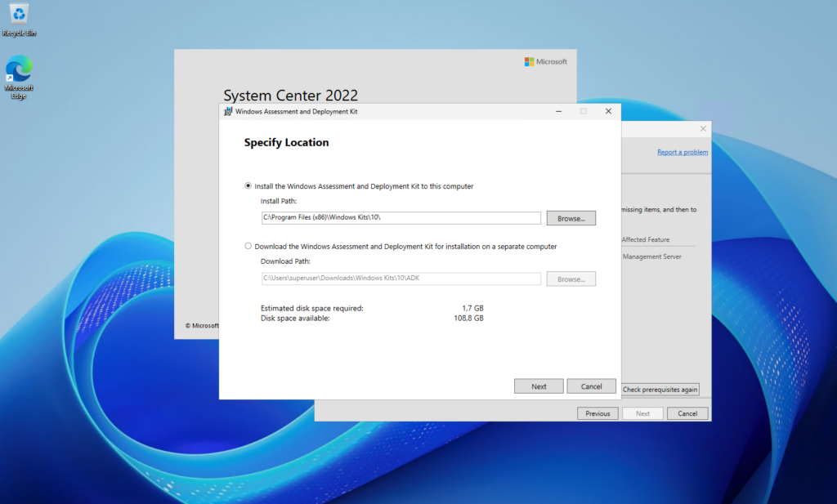Cancel the System Center setup wizard
This screenshot has height=504, width=837.
pyautogui.click(x=687, y=413)
